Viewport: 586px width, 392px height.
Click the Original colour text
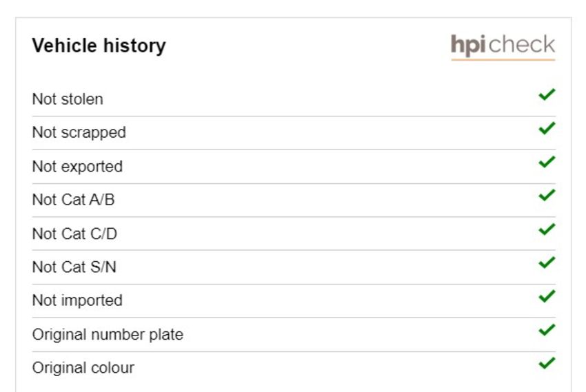point(83,368)
